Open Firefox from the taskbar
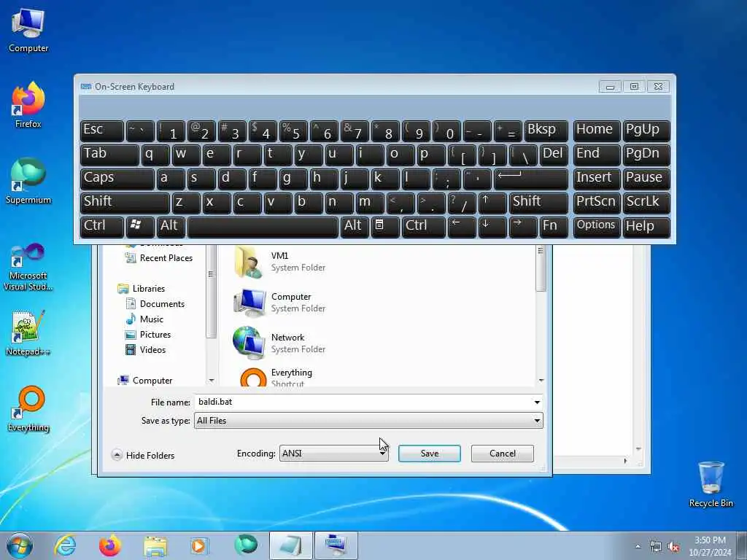Screen dimensions: 747x560 tap(110, 545)
